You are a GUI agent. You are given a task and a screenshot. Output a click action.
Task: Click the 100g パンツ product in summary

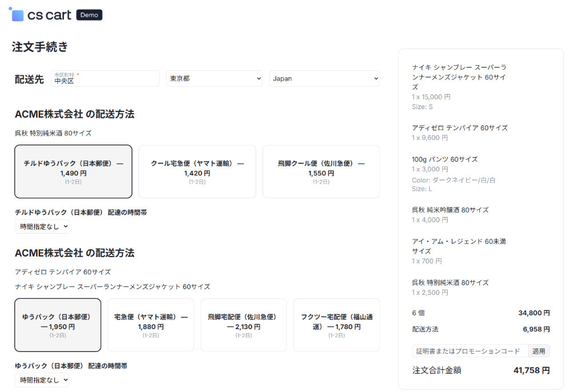click(440, 159)
